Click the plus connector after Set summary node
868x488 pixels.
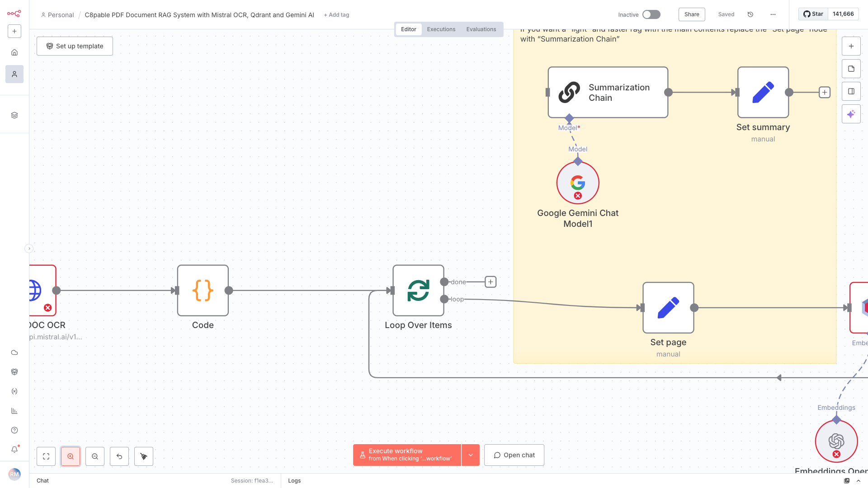(x=825, y=93)
